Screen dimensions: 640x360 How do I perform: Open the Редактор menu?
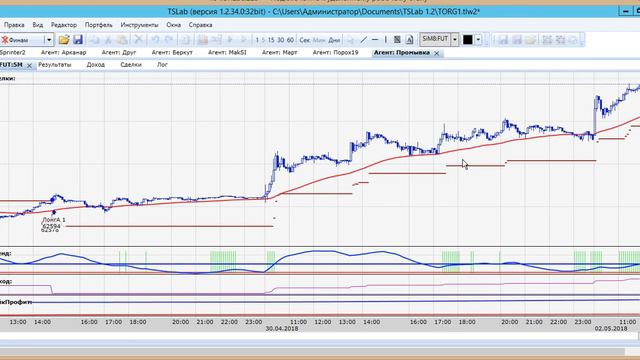tap(64, 25)
